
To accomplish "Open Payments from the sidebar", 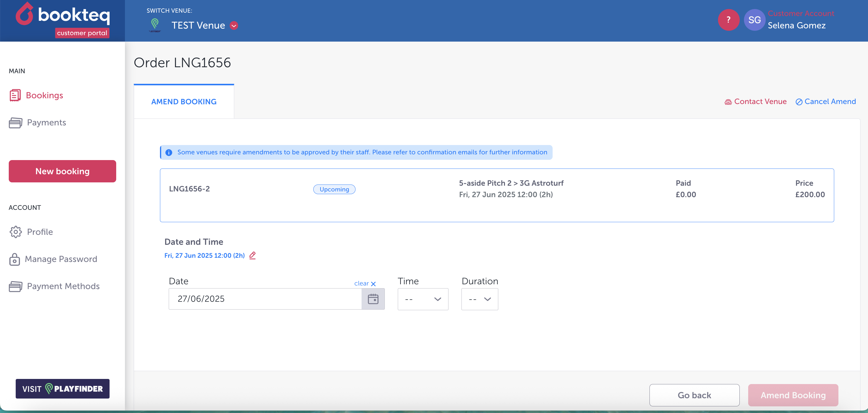I will click(46, 122).
